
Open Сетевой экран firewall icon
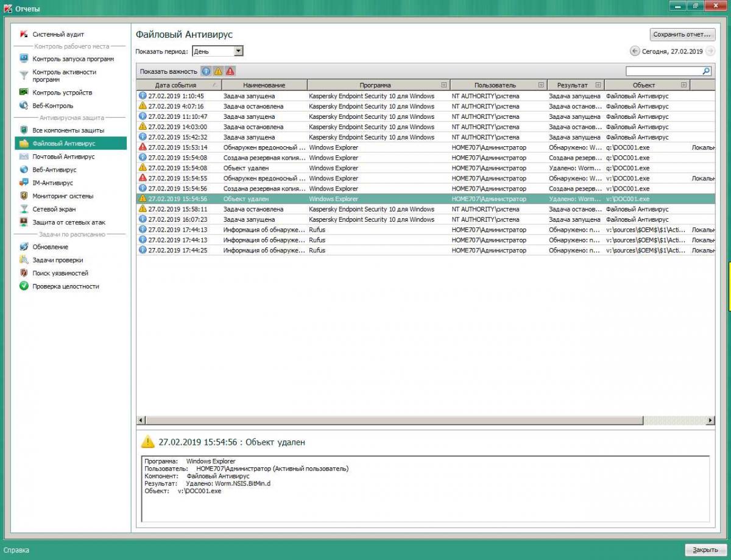click(24, 209)
